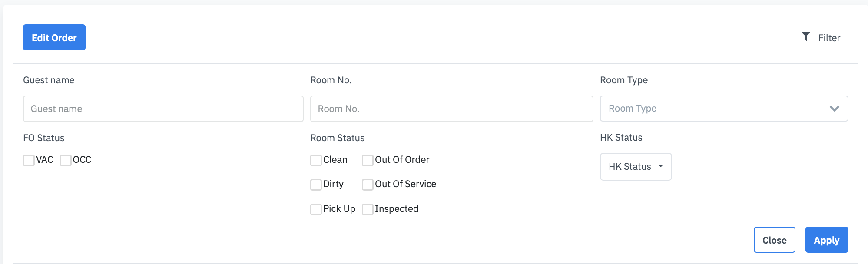Enable the Clean room status checkbox
Screen dimensions: 868x264
(x=316, y=160)
